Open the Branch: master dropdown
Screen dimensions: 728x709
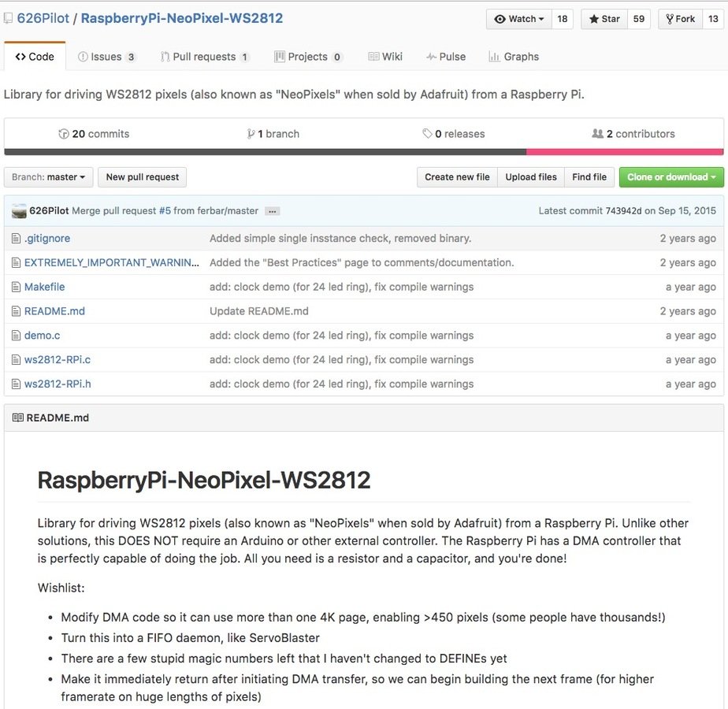pyautogui.click(x=48, y=177)
